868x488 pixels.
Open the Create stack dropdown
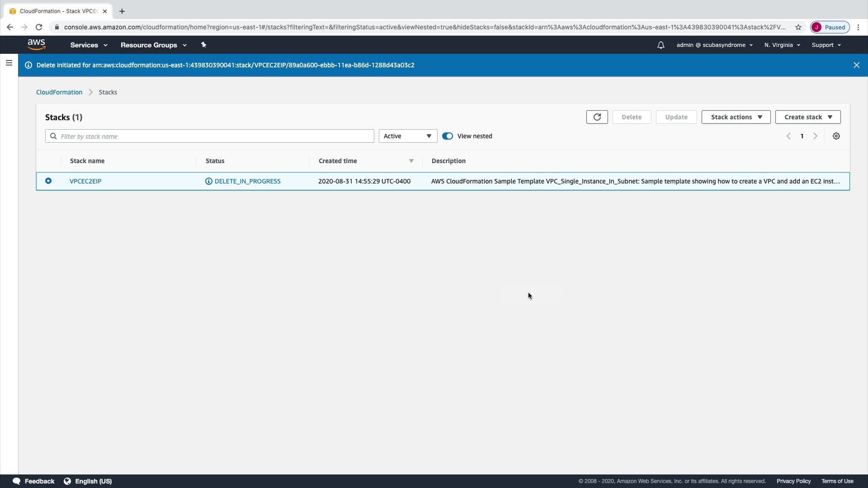[x=808, y=117]
